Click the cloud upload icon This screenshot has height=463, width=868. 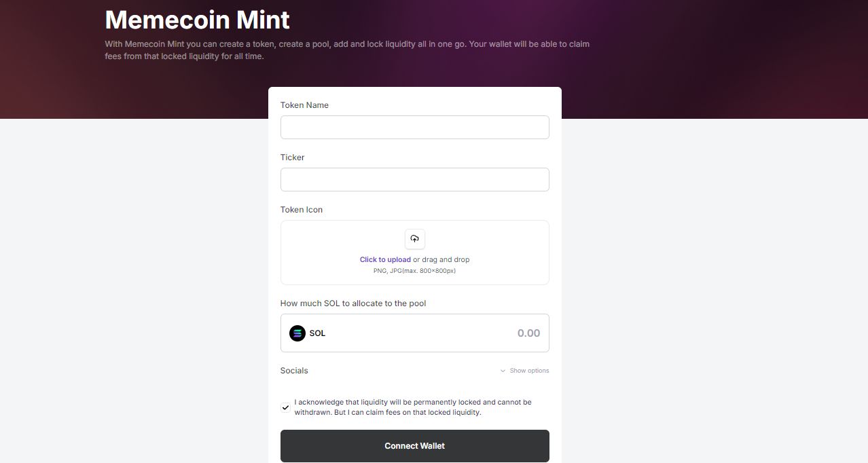tap(414, 239)
